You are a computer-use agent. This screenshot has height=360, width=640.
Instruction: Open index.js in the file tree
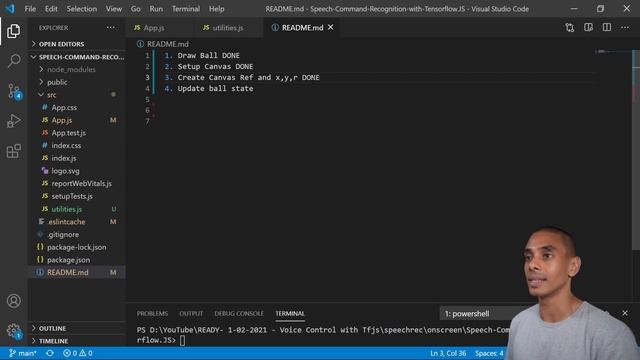(x=64, y=158)
